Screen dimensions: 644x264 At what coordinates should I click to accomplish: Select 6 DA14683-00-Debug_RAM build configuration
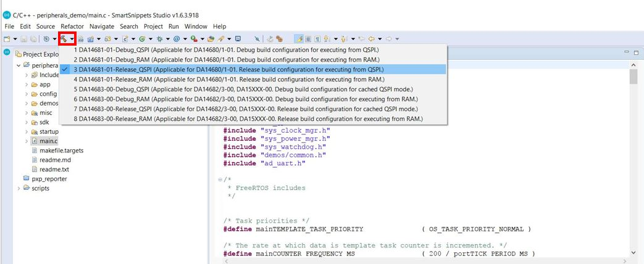(253, 99)
